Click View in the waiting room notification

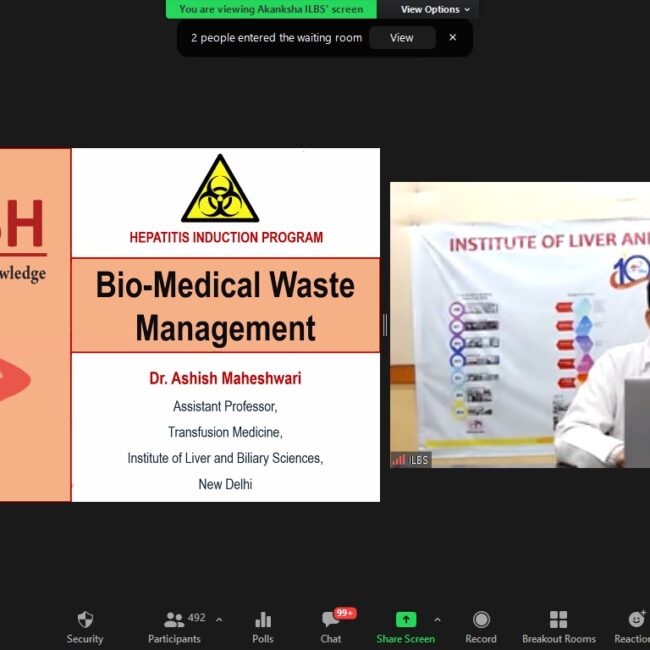402,38
